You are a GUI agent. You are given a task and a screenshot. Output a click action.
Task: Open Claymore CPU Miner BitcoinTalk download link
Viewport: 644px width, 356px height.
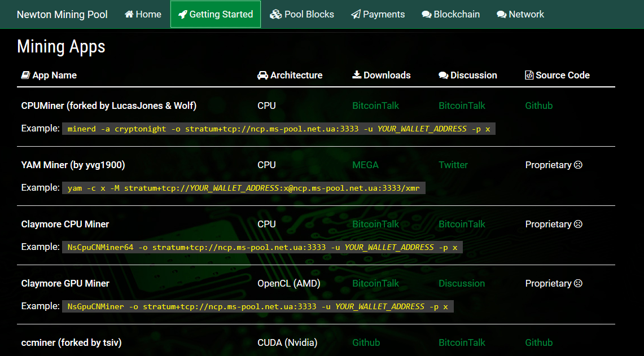[x=375, y=224]
